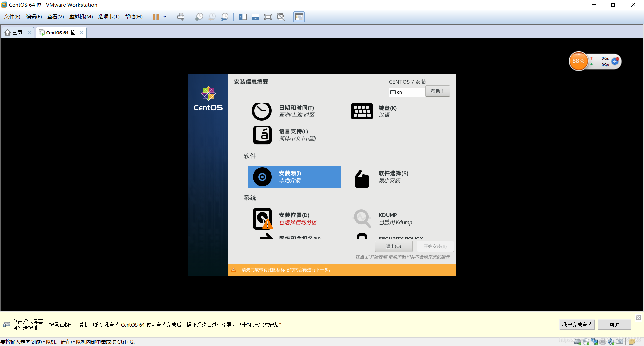644x346 pixels.
Task: Open the 选项卡(T) menu
Action: pos(109,17)
